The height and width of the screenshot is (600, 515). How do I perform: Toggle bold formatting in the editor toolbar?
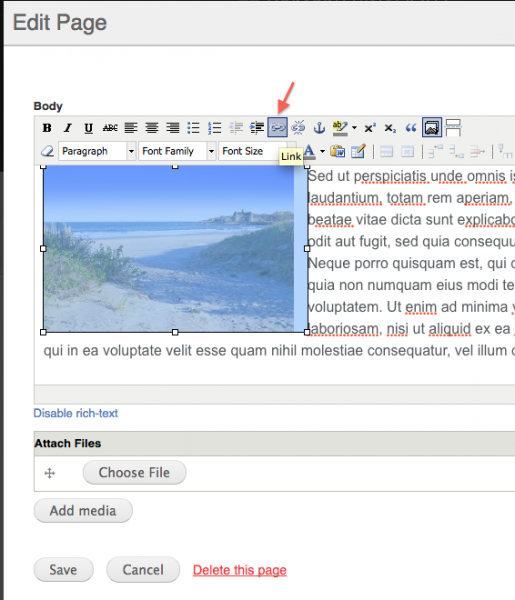pos(47,128)
